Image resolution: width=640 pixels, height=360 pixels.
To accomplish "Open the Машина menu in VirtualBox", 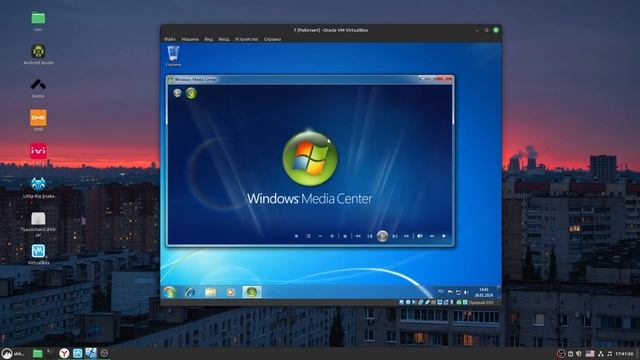I will tap(190, 39).
